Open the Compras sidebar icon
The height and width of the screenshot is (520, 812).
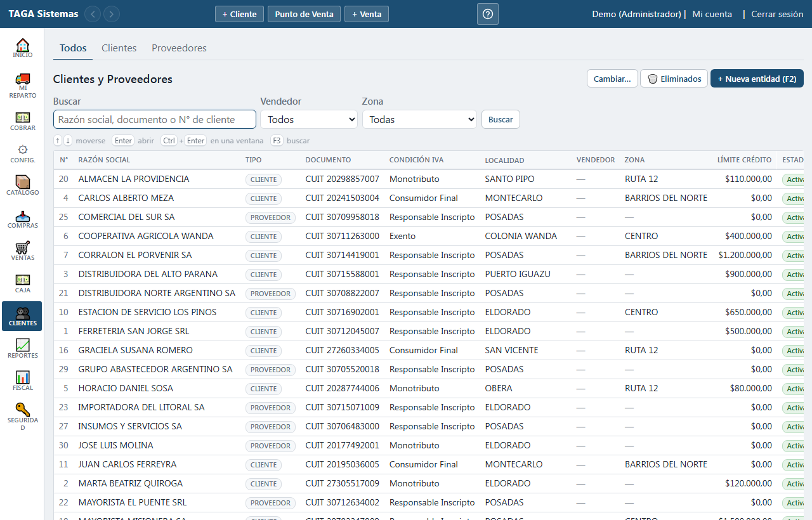click(22, 219)
